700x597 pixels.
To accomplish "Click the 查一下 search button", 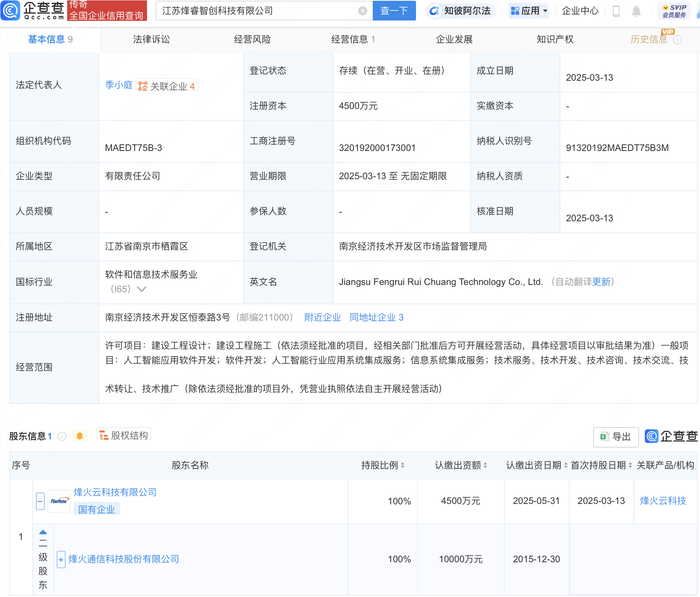I will pos(394,10).
